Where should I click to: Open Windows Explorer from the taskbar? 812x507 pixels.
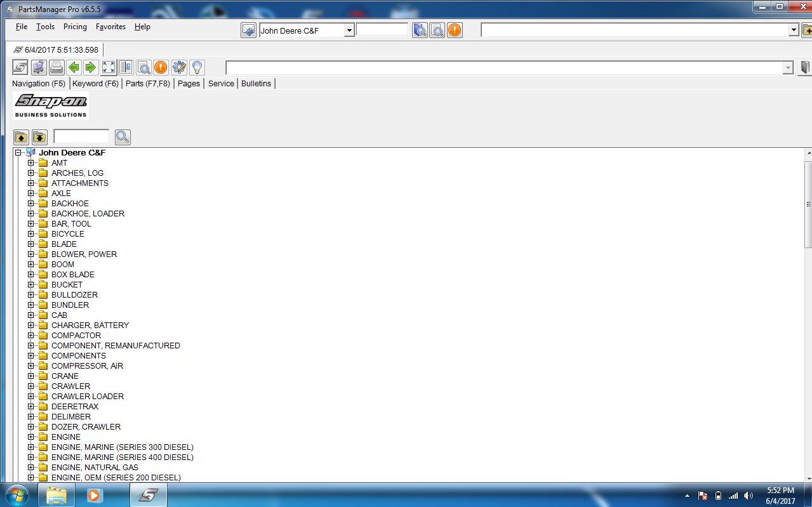click(56, 495)
